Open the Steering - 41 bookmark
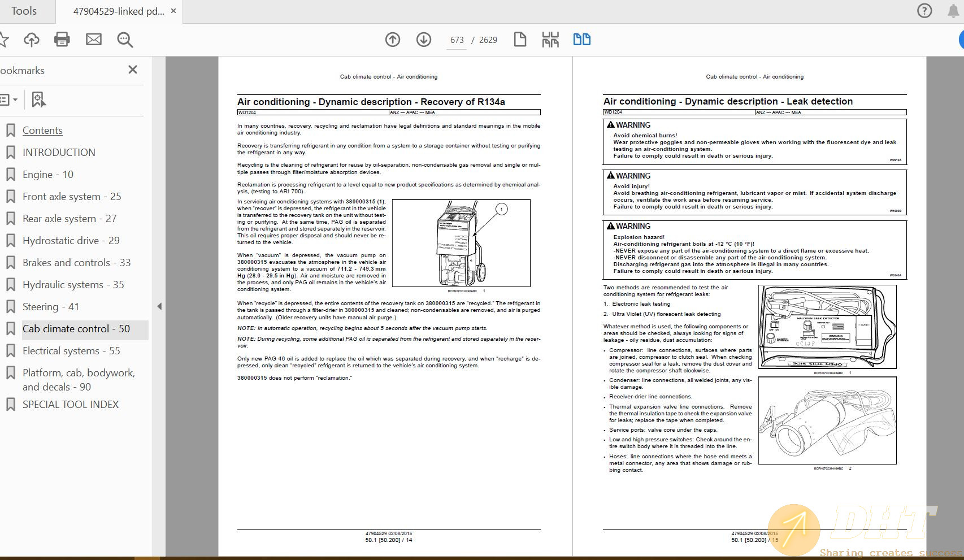Image resolution: width=964 pixels, height=560 pixels. (51, 307)
